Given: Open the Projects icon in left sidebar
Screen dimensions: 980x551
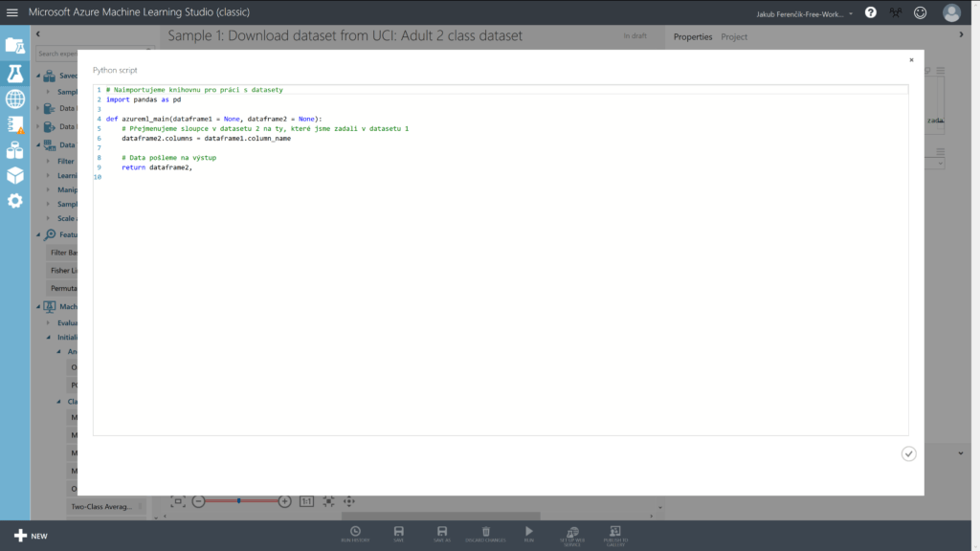Looking at the screenshot, I should tap(14, 45).
